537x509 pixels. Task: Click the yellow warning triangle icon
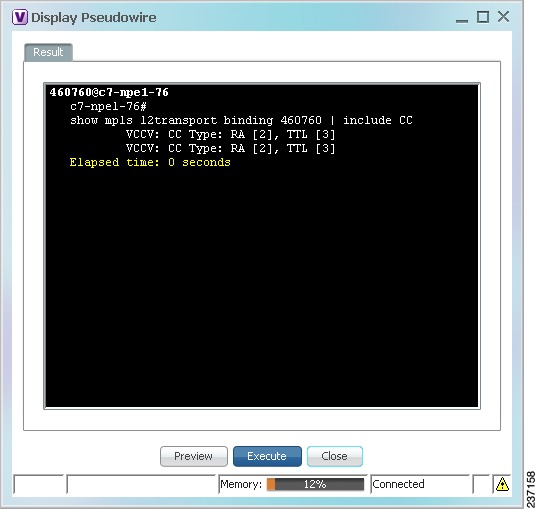click(x=502, y=484)
